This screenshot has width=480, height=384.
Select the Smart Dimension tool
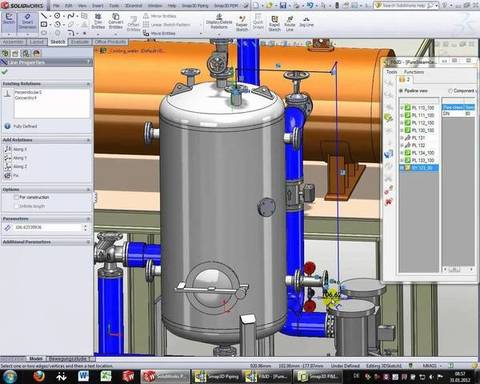point(27,22)
